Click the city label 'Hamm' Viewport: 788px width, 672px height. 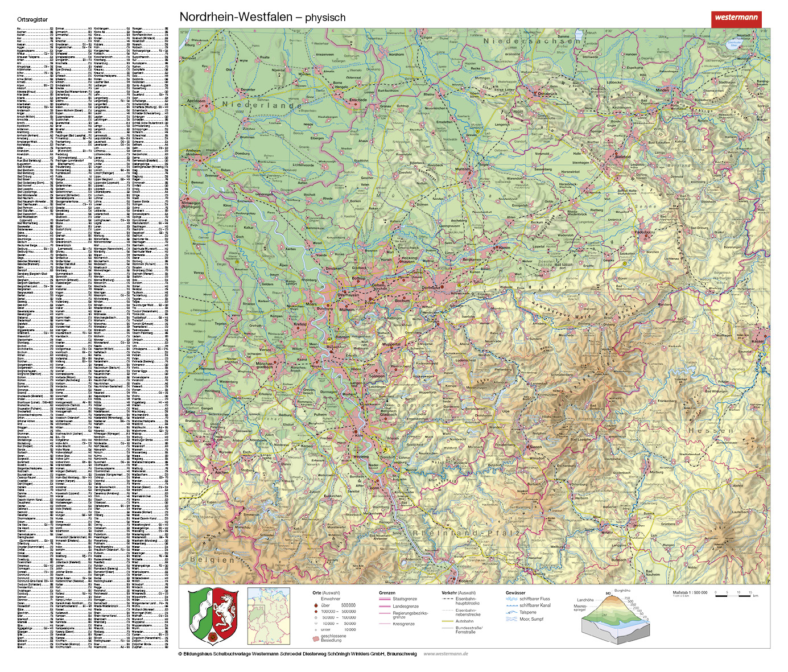click(x=504, y=248)
